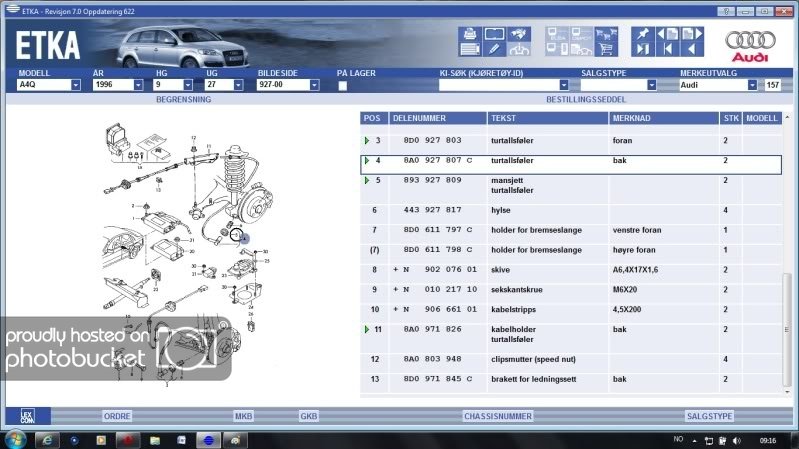Open the Windows Start menu
The image size is (799, 449).
click(14, 439)
